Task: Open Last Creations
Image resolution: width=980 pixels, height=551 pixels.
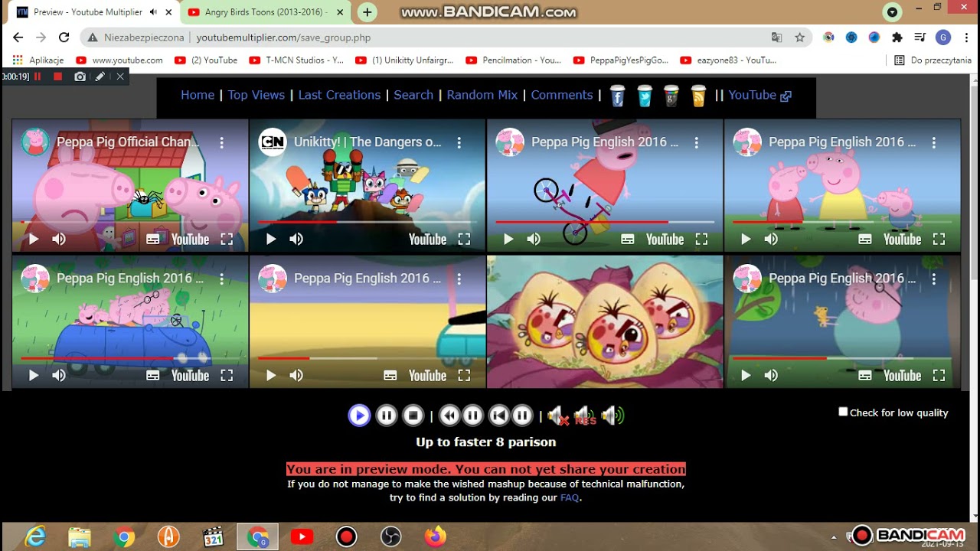Action: (339, 95)
